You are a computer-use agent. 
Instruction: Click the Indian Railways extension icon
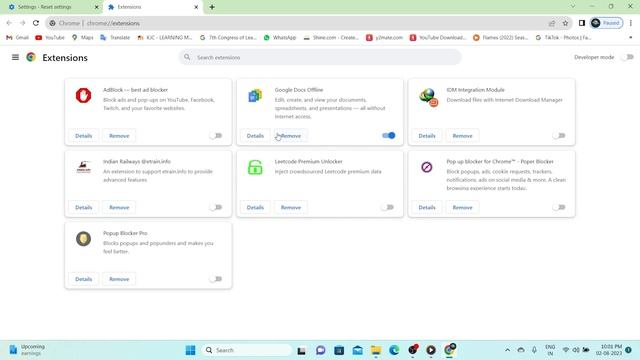[x=84, y=167]
